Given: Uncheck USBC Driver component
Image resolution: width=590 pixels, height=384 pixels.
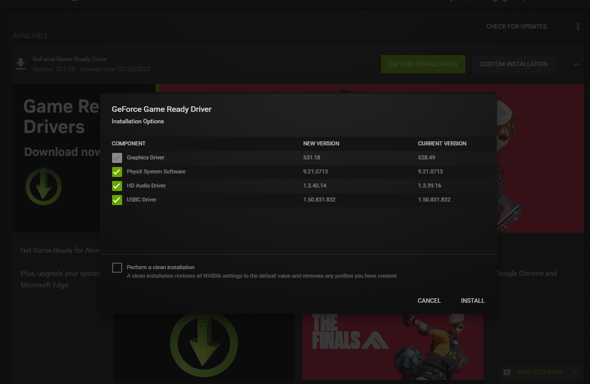Looking at the screenshot, I should click(117, 200).
